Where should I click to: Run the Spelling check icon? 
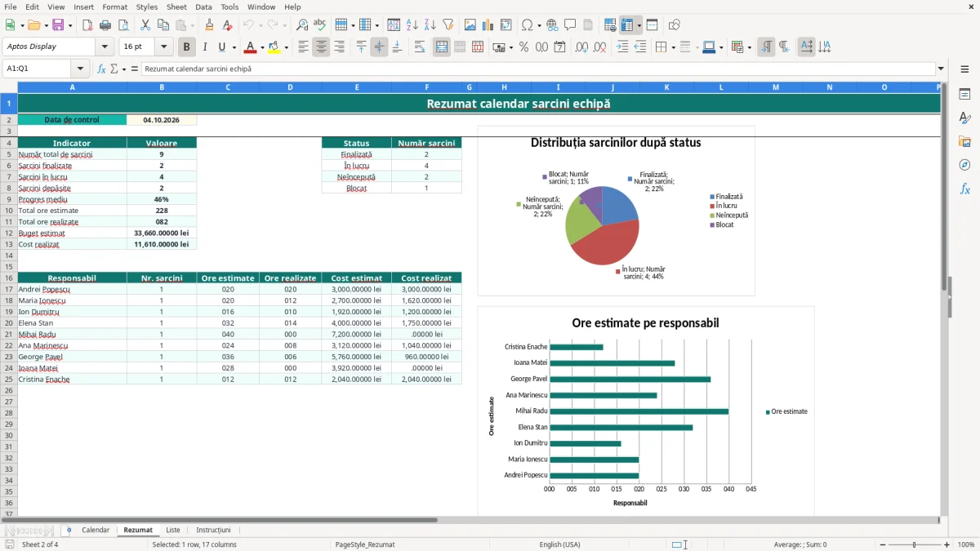320,25
